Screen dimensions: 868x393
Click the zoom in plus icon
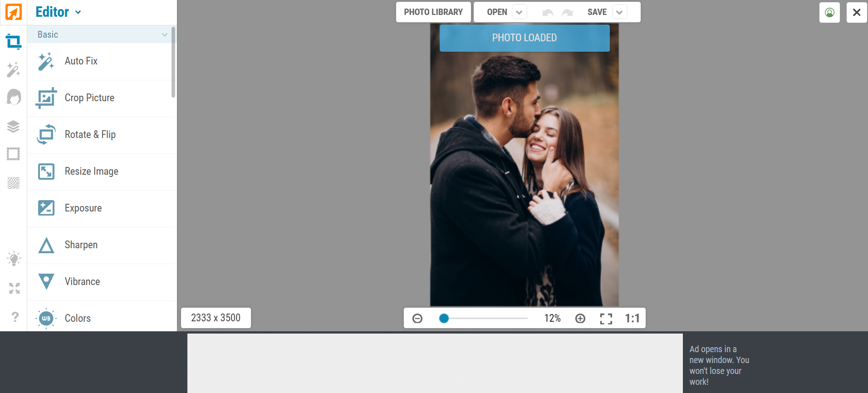(x=580, y=319)
